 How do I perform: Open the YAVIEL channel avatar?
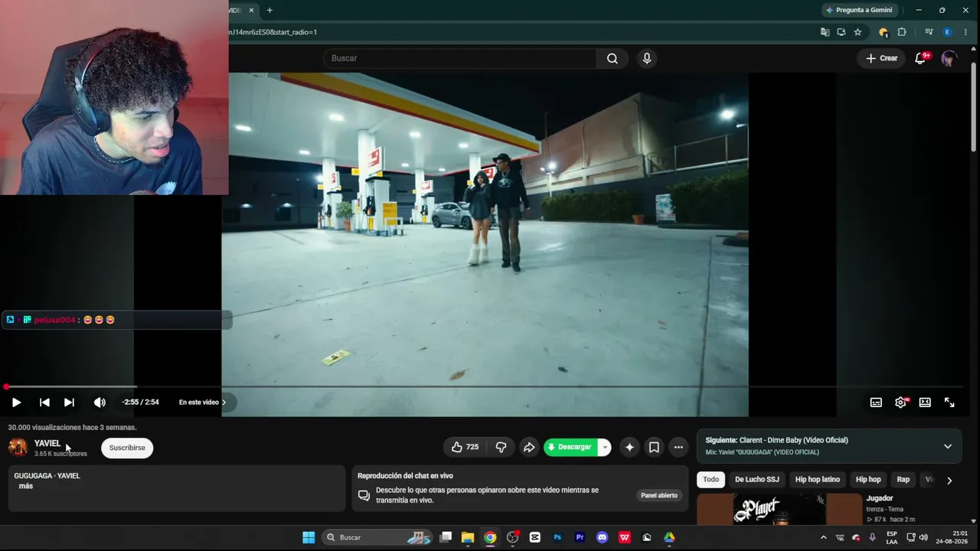tap(18, 447)
